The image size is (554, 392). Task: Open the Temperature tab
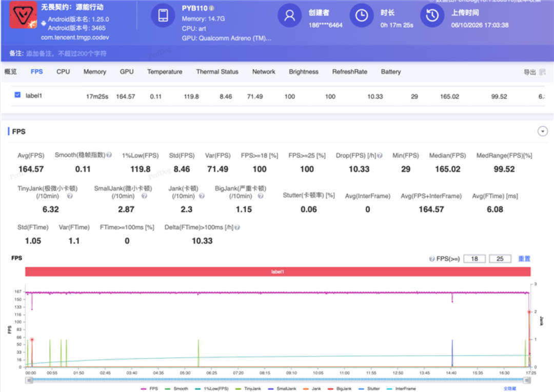(165, 72)
